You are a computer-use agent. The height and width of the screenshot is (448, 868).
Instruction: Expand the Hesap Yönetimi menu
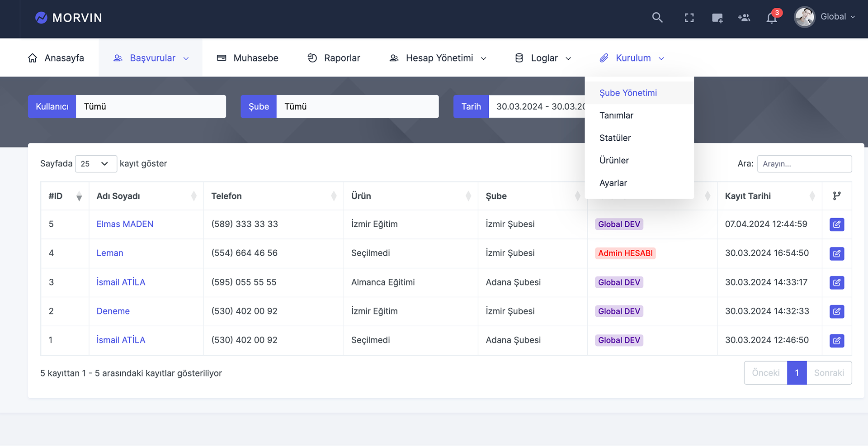pyautogui.click(x=438, y=58)
